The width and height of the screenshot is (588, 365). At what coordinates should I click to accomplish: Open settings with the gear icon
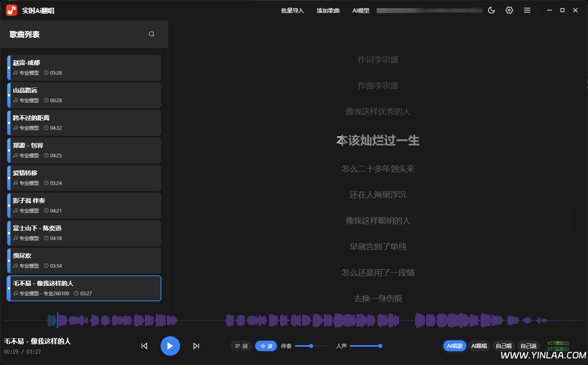(x=509, y=10)
